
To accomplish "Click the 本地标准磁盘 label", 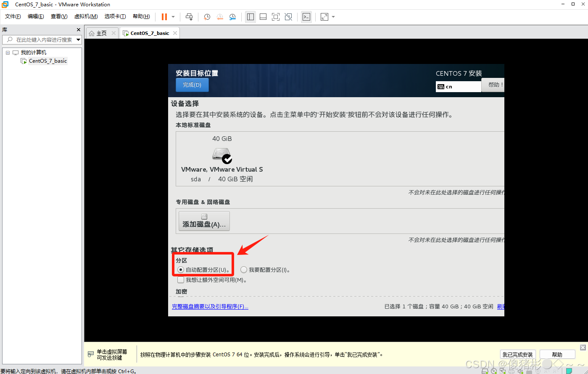I will pos(193,125).
